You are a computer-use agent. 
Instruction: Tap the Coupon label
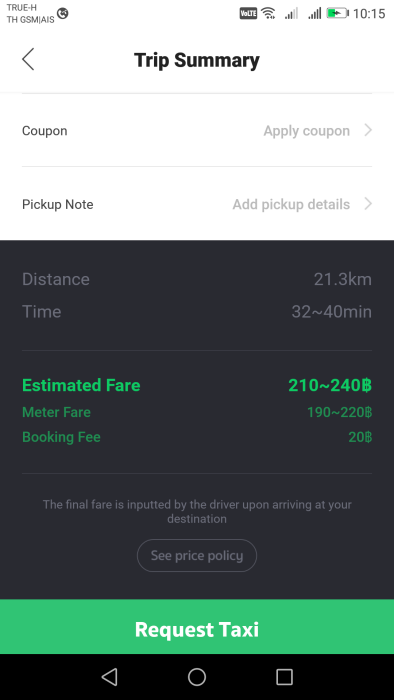point(45,131)
